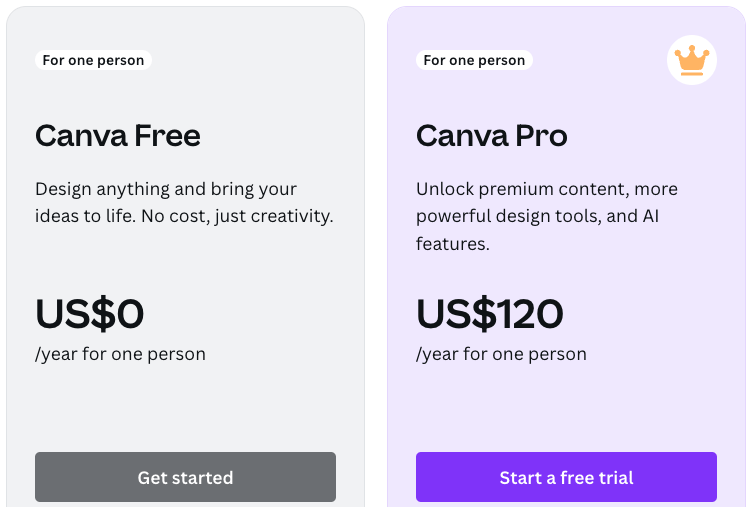Click empty gray space above Get started button
The width and height of the screenshot is (752, 507).
[185, 410]
